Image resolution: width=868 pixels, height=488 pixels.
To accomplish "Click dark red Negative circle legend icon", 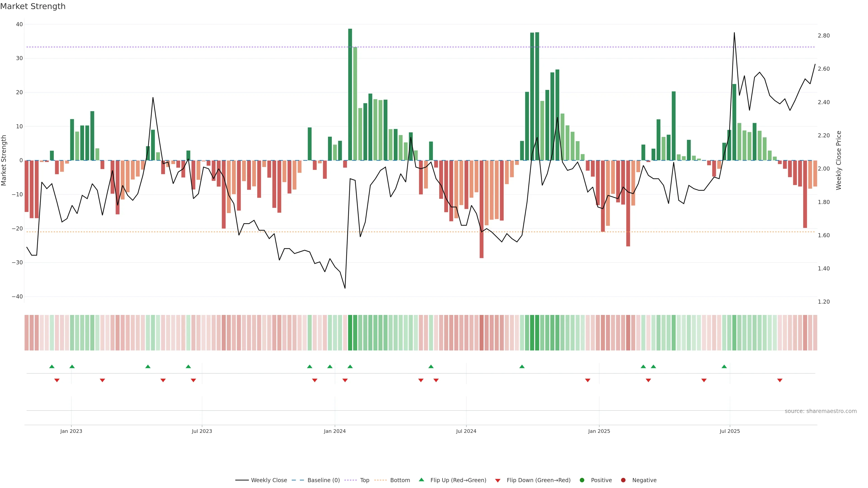I will coord(623,480).
